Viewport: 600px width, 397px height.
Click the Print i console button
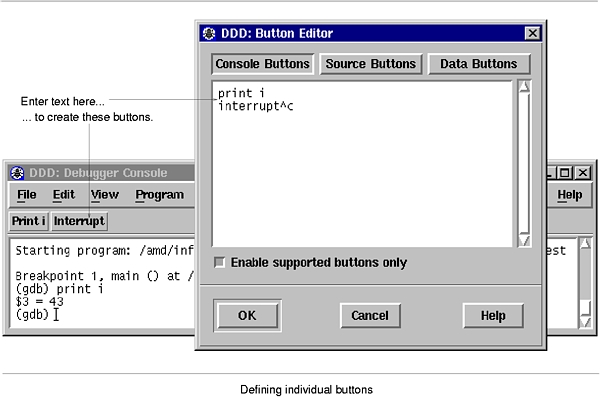tap(29, 221)
